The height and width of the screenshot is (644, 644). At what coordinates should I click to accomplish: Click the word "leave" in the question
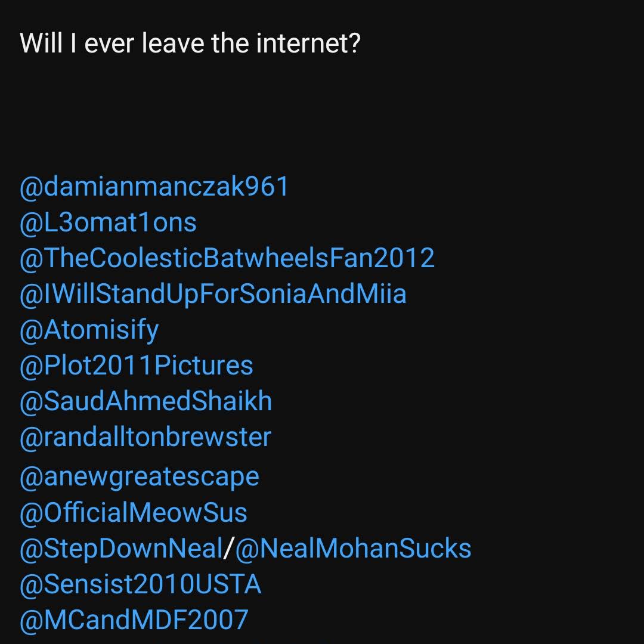(x=171, y=43)
